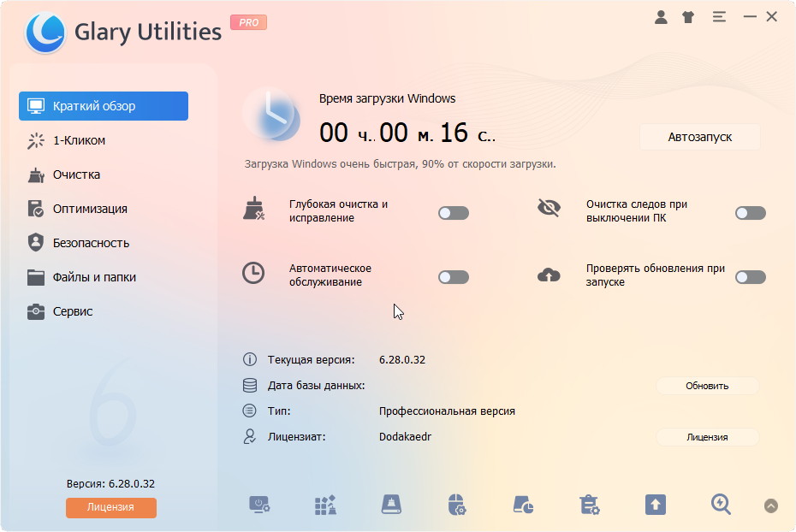This screenshot has width=796, height=532.
Task: Click the automatic maintenance clock icon
Action: tap(253, 273)
